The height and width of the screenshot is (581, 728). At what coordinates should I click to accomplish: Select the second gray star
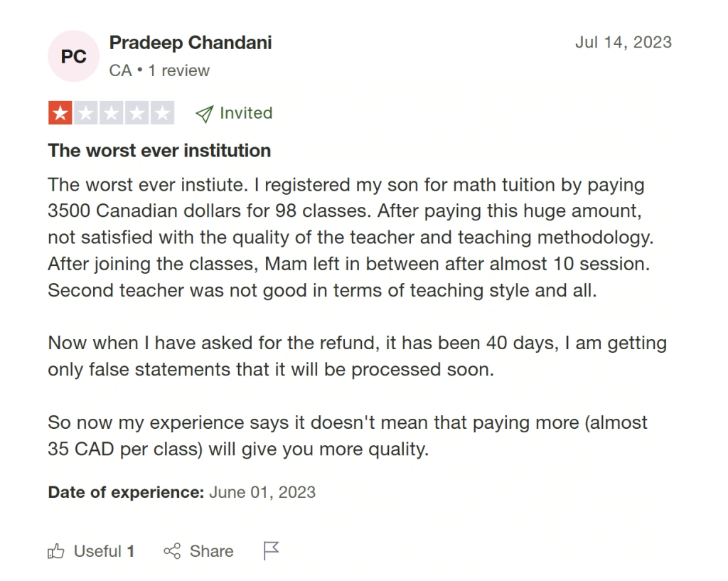(x=85, y=112)
